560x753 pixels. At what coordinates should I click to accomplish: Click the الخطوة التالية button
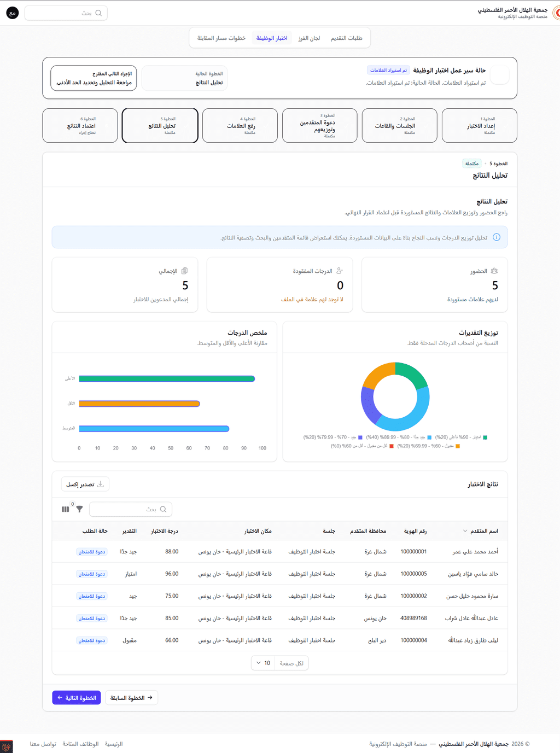coord(77,698)
